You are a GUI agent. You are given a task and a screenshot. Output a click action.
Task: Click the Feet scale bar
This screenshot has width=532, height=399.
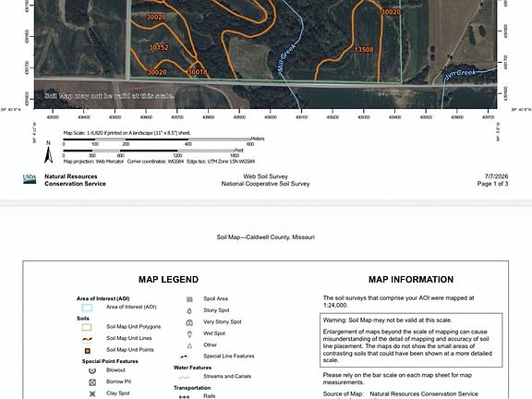[x=149, y=151]
